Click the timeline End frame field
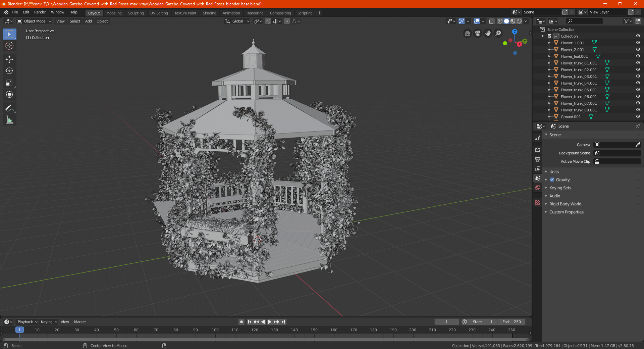The width and height of the screenshot is (644, 349). click(x=511, y=322)
